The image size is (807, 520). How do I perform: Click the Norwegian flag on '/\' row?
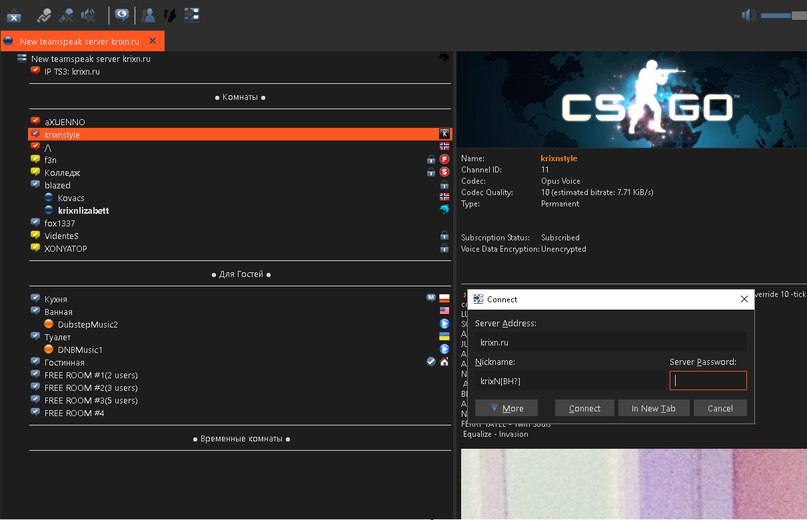coord(445,147)
